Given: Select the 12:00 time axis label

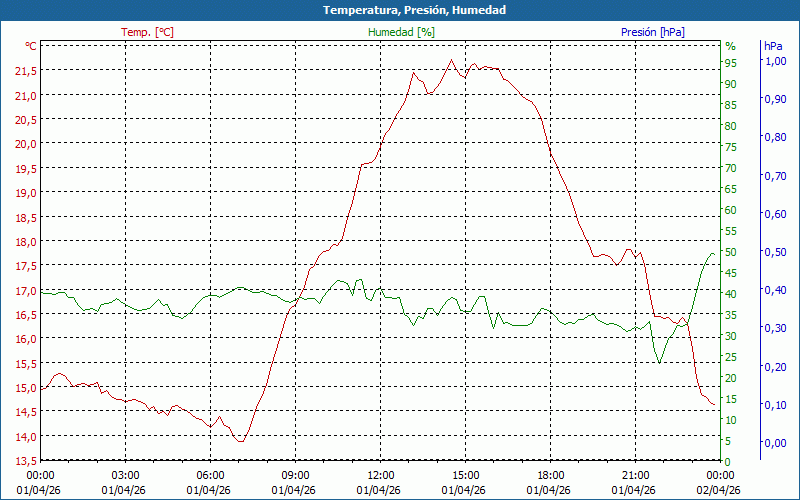Looking at the screenshot, I should (380, 475).
